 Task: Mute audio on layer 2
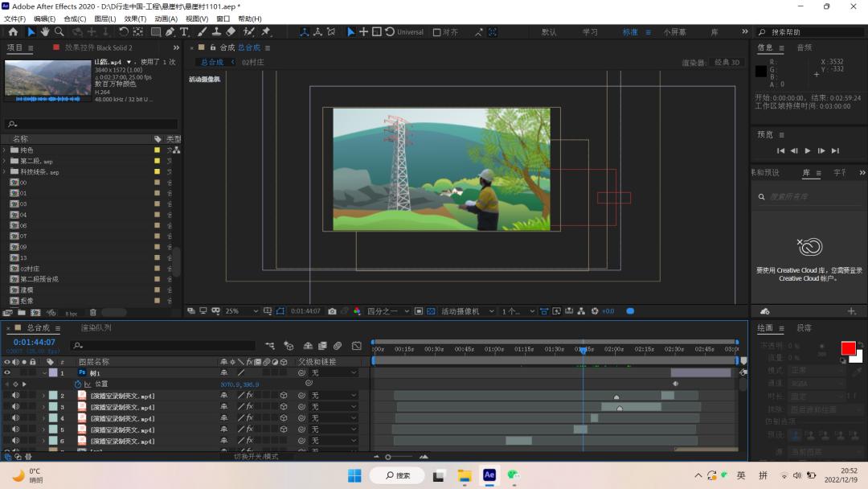click(15, 396)
